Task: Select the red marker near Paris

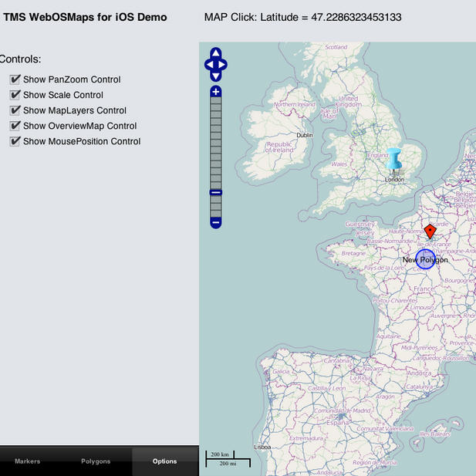Action: point(430,231)
